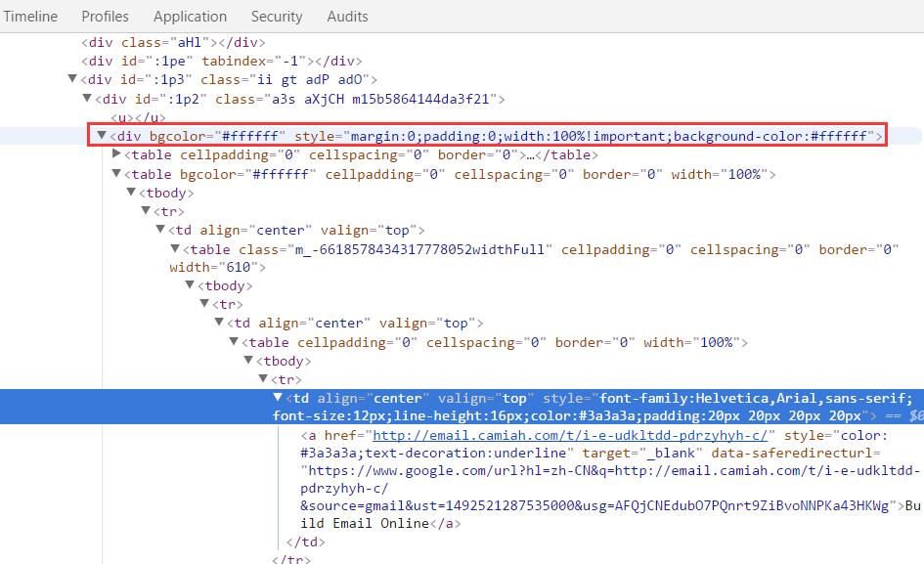Collapse the third tbody node
Image resolution: width=924 pixels, height=564 pixels.
coord(248,360)
